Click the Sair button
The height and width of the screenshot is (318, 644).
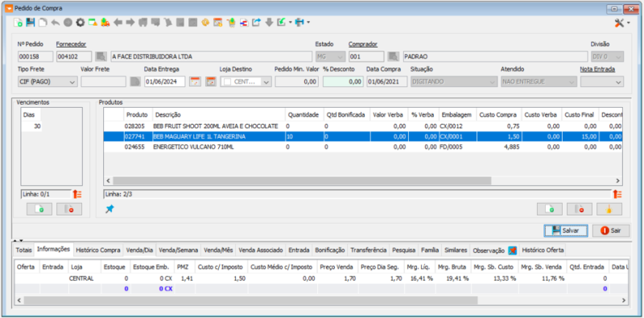coord(611,230)
